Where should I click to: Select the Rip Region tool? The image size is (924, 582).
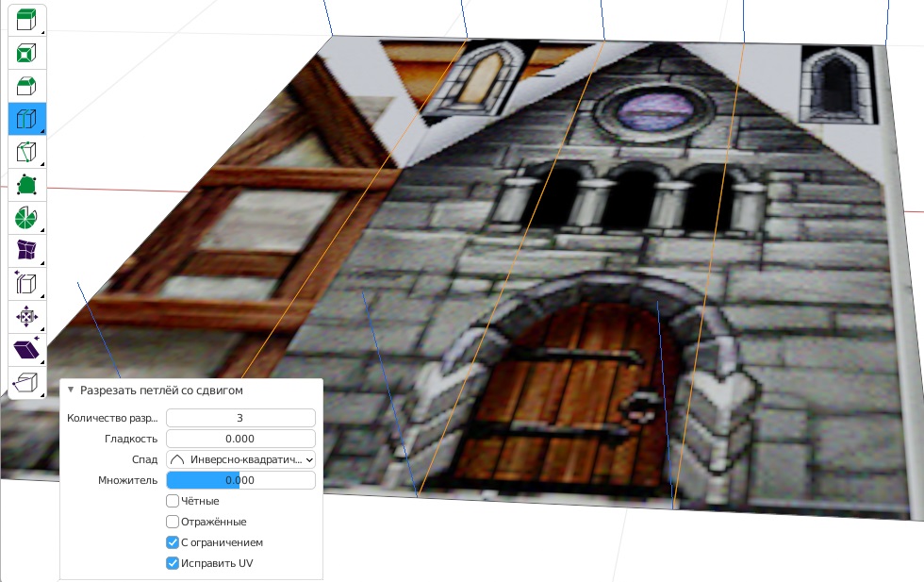26,383
